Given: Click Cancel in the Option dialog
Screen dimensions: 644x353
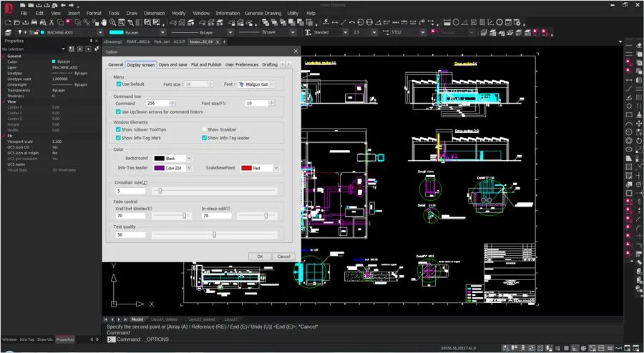Looking at the screenshot, I should click(283, 256).
